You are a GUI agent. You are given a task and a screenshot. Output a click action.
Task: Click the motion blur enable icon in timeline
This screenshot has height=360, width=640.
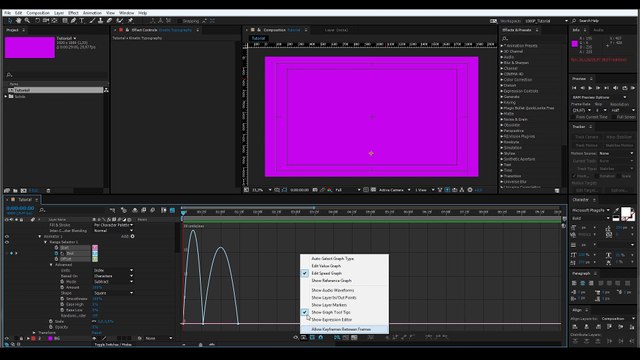pyautogui.click(x=152, y=210)
